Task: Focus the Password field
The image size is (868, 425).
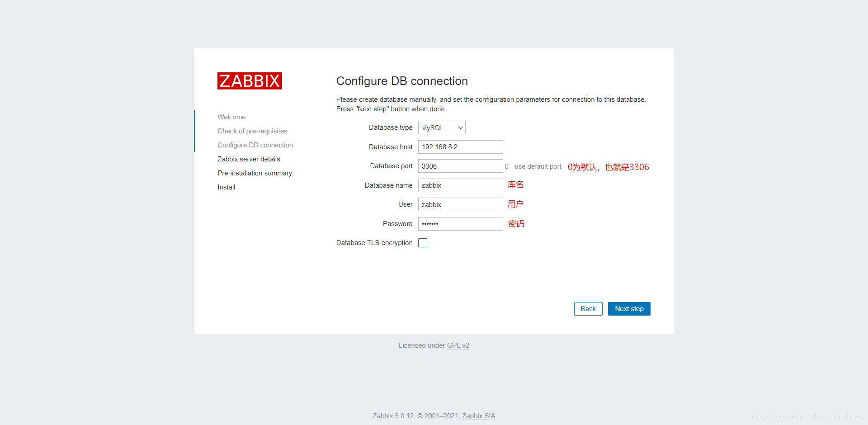Action: [x=460, y=224]
